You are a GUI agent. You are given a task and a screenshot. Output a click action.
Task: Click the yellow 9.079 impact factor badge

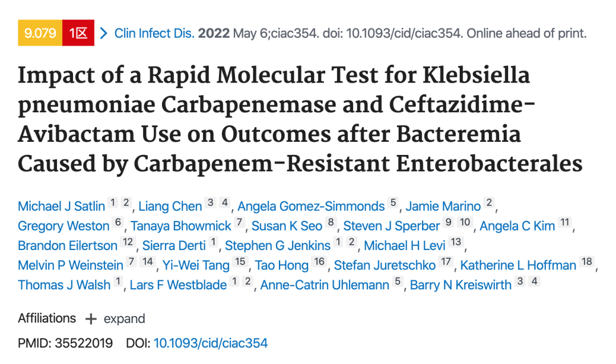click(x=40, y=33)
